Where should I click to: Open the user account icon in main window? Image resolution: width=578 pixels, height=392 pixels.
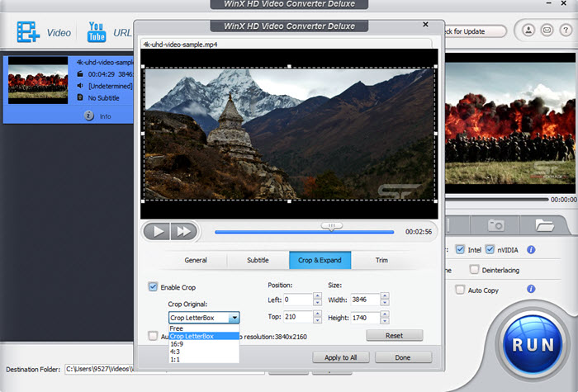[x=528, y=30]
